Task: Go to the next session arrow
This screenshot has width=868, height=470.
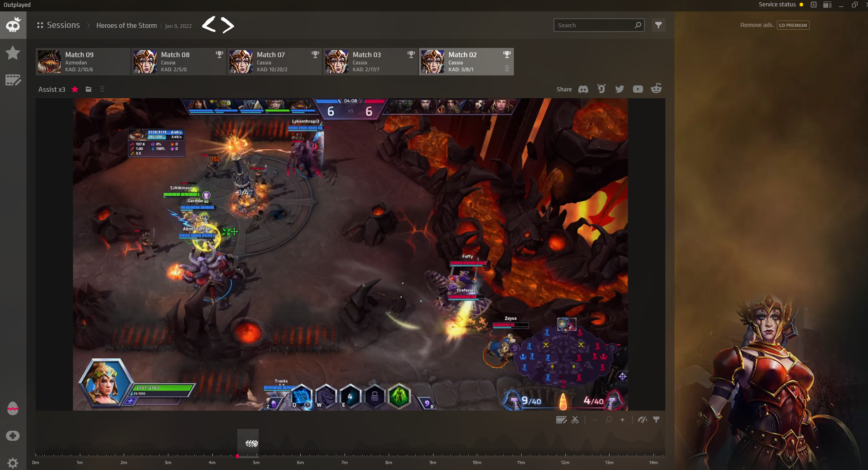Action: coord(228,25)
